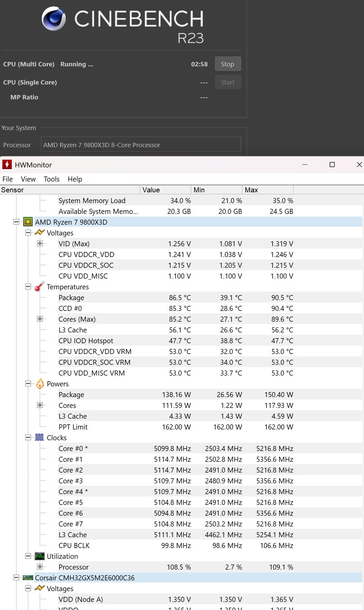The image size is (364, 610).
Task: Click the Utilization graph icon
Action: click(40, 556)
